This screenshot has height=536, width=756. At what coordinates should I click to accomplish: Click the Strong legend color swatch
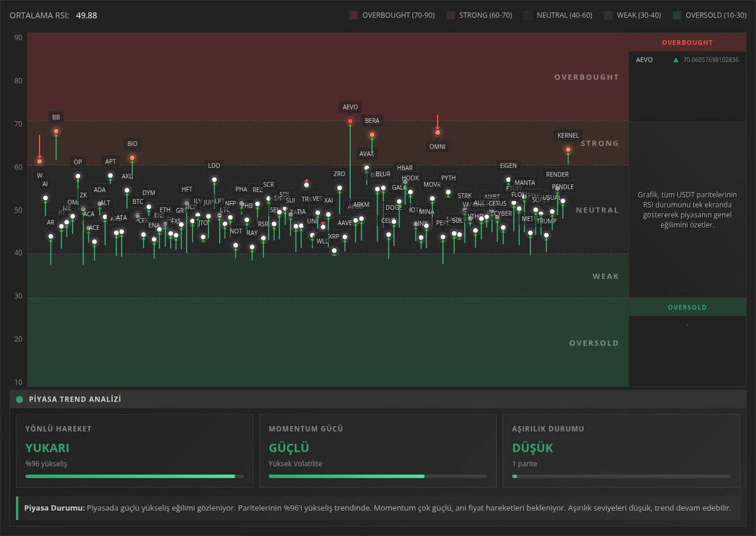click(x=450, y=15)
